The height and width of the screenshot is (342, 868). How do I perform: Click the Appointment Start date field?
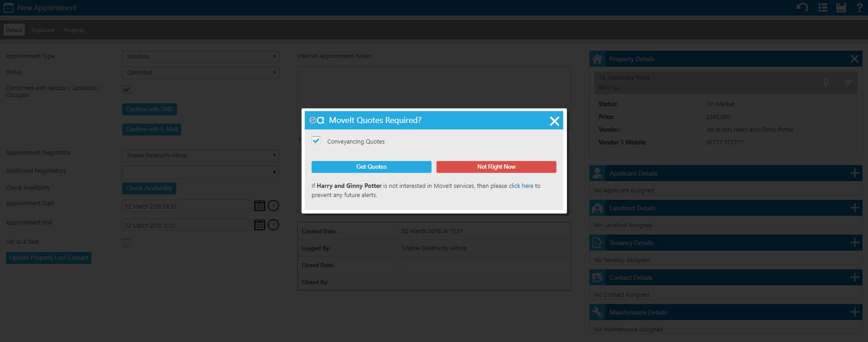pyautogui.click(x=187, y=206)
